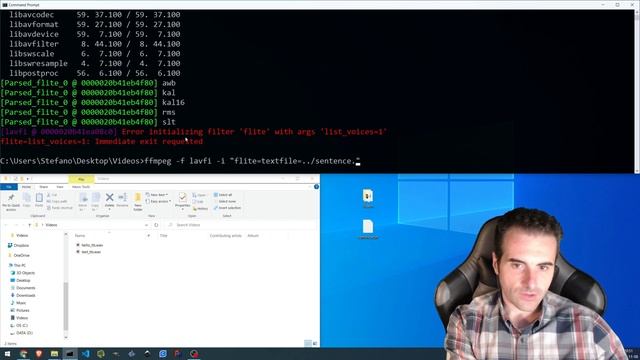This screenshot has height=360, width=640.
Task: Open the Brave browser from the taskbar
Action: tap(39, 354)
